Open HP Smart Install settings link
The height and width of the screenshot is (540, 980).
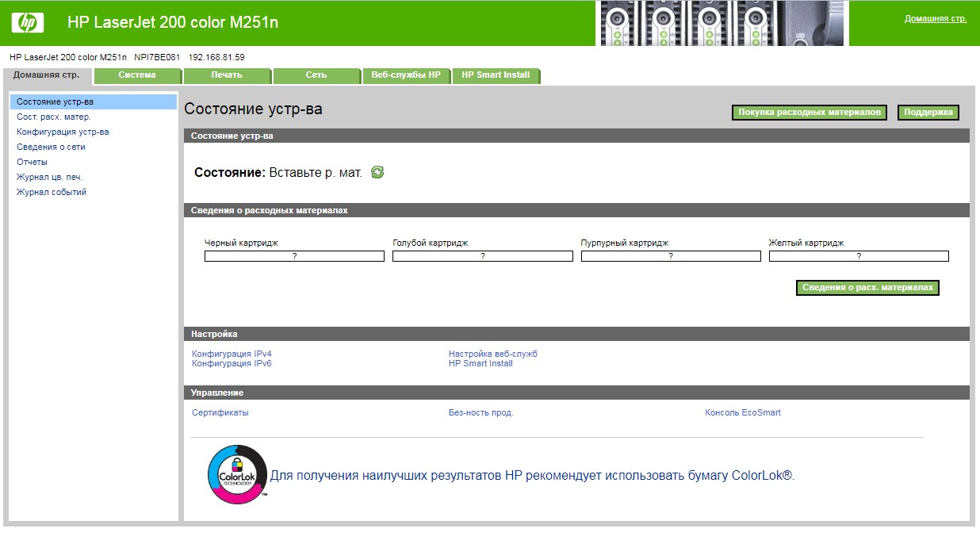tap(480, 363)
